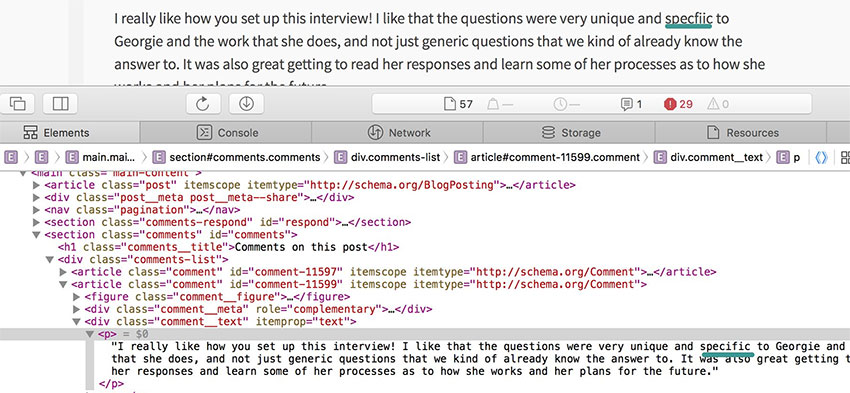Detach the Web Inspector into a separate window
Image resolution: width=850 pixels, height=393 pixels.
coord(18,103)
